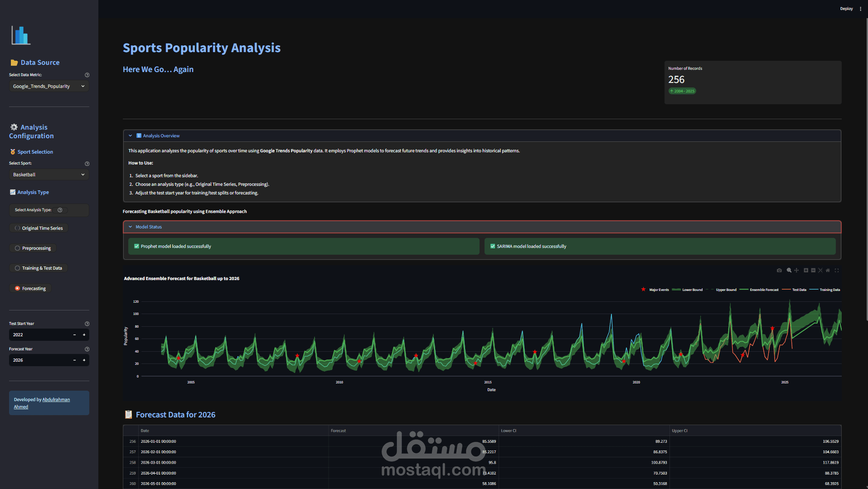The image size is (868, 489).
Task: Sort table by the Forecast column header
Action: pos(413,431)
